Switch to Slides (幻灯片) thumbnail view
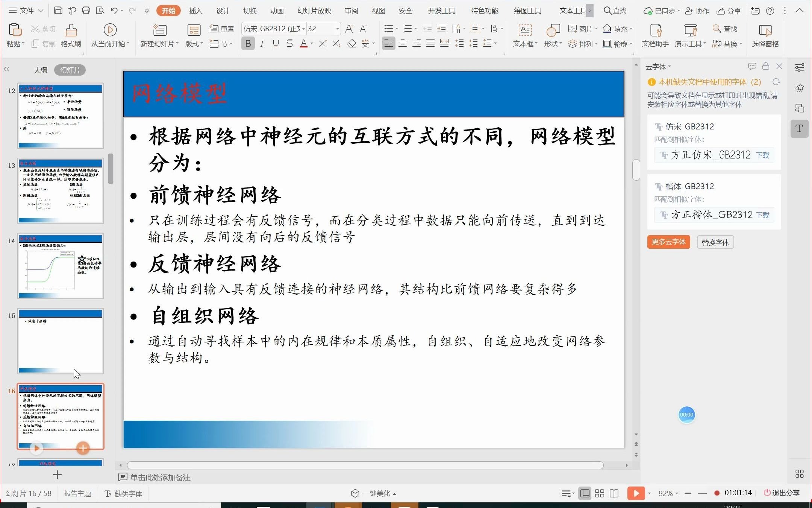Screen dimensions: 812x508 [70, 70]
